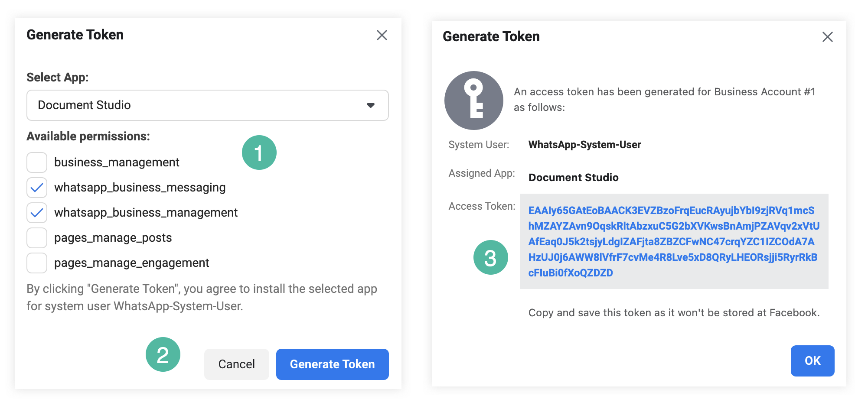The width and height of the screenshot is (868, 409).
Task: Open the Select App dropdown
Action: click(x=207, y=105)
